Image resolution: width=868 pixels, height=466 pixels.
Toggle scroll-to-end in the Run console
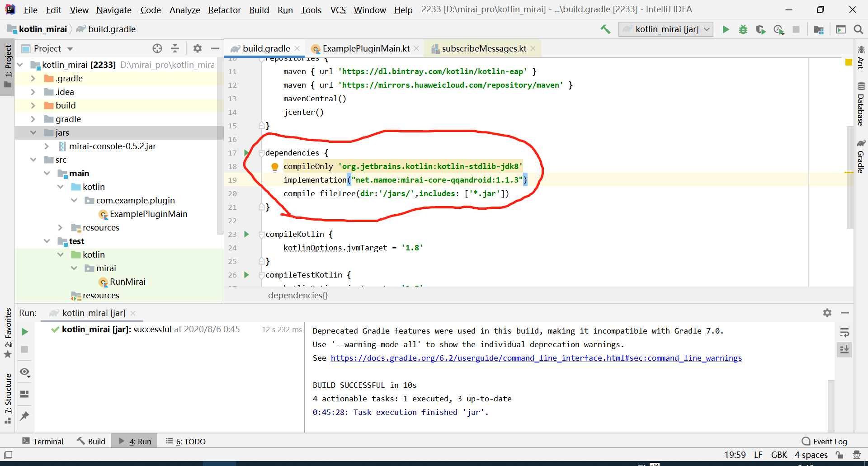pyautogui.click(x=845, y=349)
